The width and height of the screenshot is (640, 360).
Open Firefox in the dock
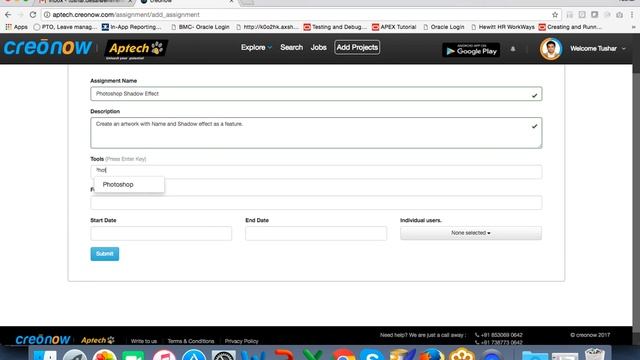tap(432, 355)
